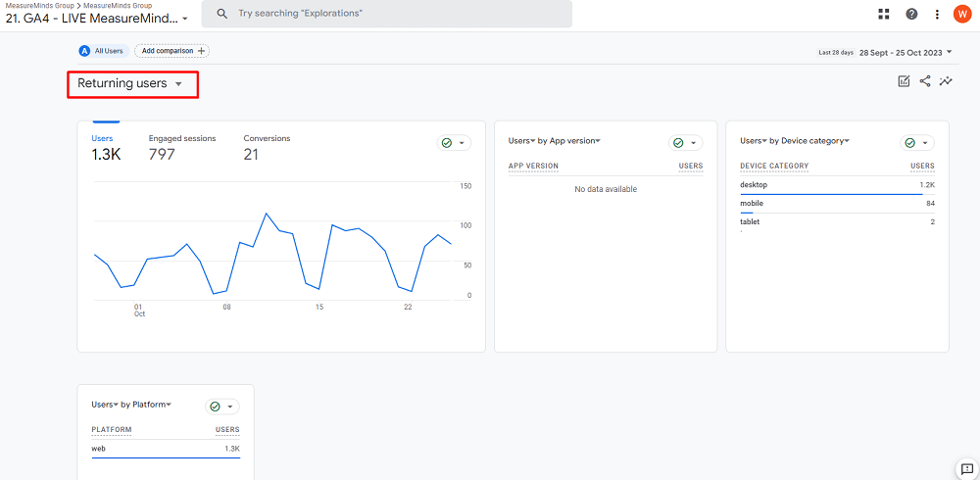Open the Google apps grid icon
Screen dimensions: 980x480
pyautogui.click(x=884, y=14)
